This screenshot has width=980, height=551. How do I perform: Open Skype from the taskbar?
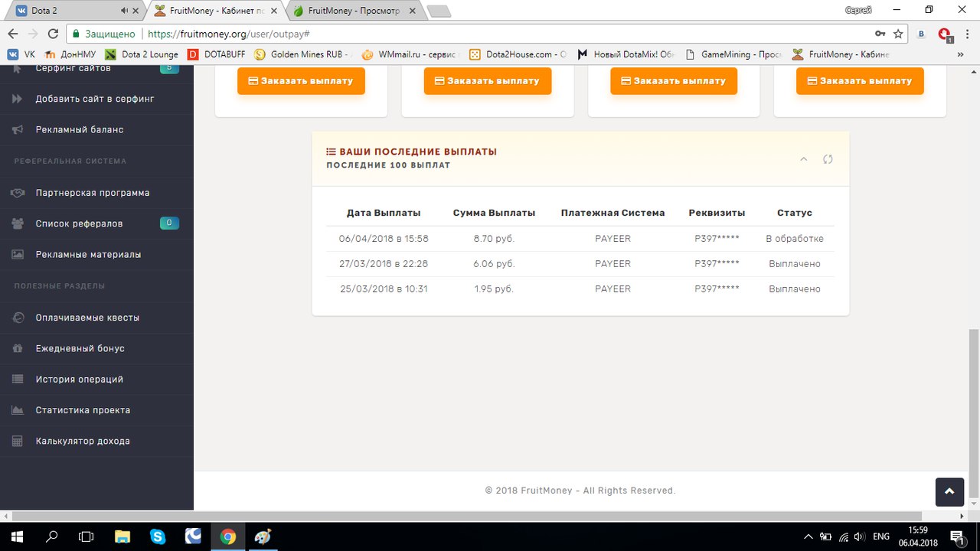coord(158,536)
